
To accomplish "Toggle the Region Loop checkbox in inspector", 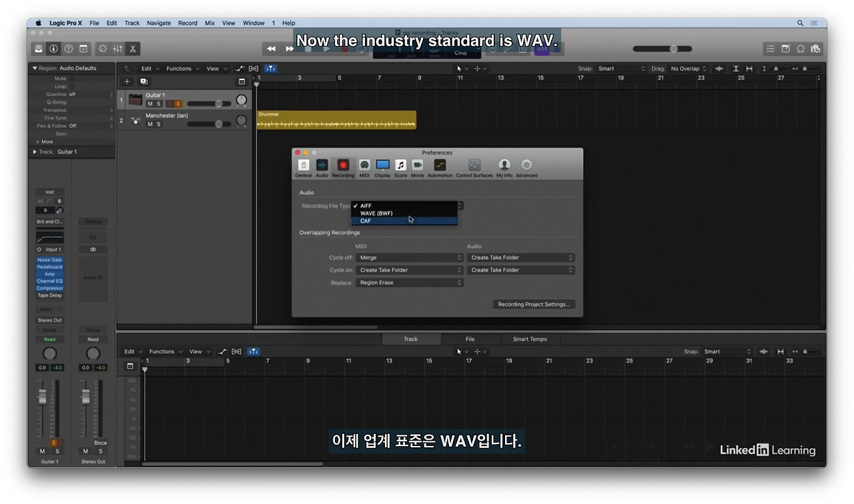I will coord(72,87).
